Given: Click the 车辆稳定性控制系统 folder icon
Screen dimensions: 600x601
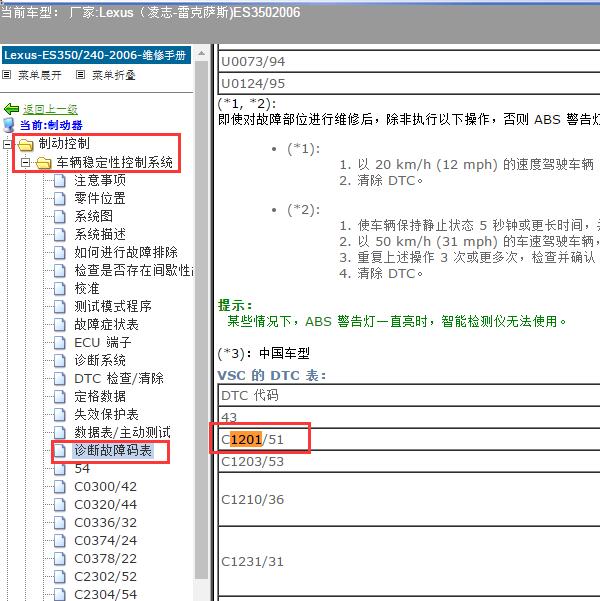Looking at the screenshot, I should (x=43, y=163).
